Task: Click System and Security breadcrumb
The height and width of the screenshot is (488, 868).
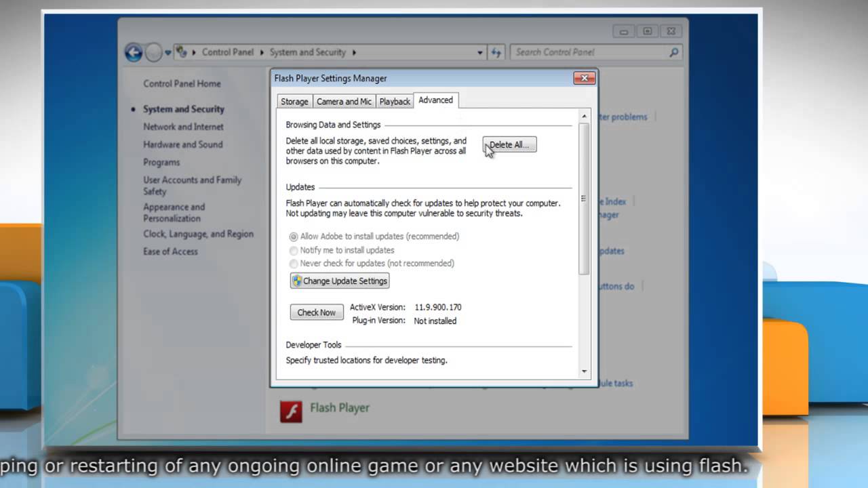Action: 308,52
